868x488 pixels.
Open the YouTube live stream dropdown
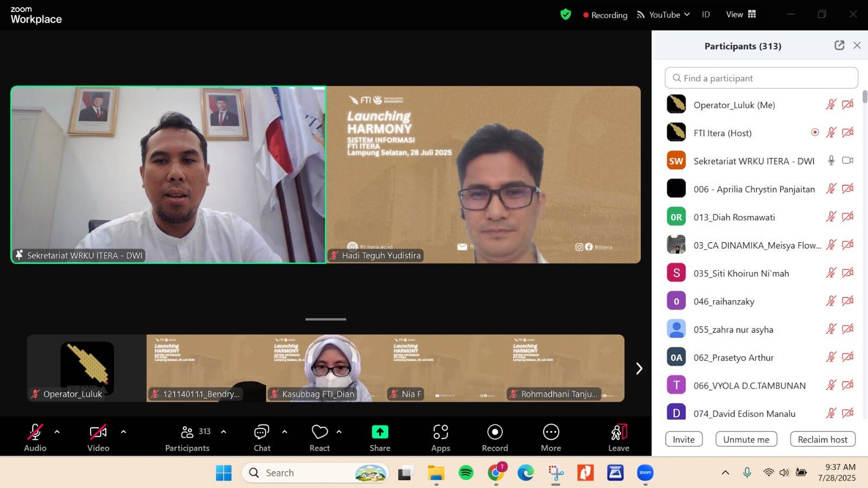click(x=663, y=15)
